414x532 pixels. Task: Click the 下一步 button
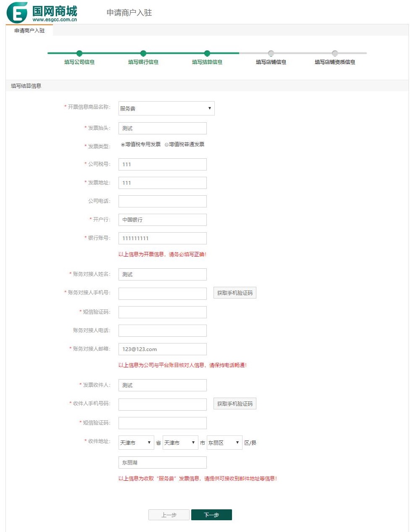pos(211,515)
